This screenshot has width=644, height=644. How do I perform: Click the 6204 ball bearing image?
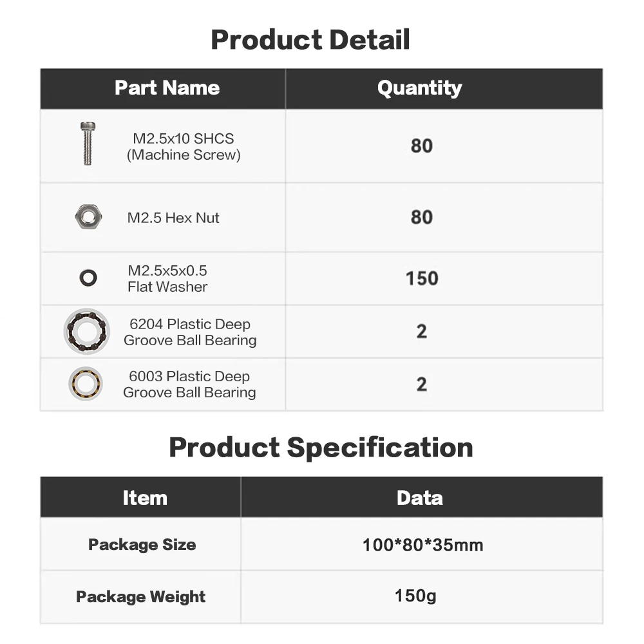[86, 332]
